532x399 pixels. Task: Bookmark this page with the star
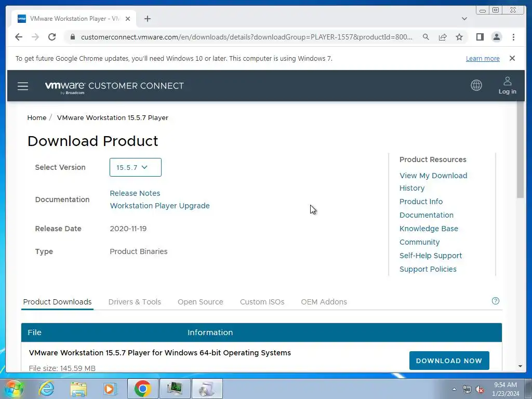coord(459,37)
